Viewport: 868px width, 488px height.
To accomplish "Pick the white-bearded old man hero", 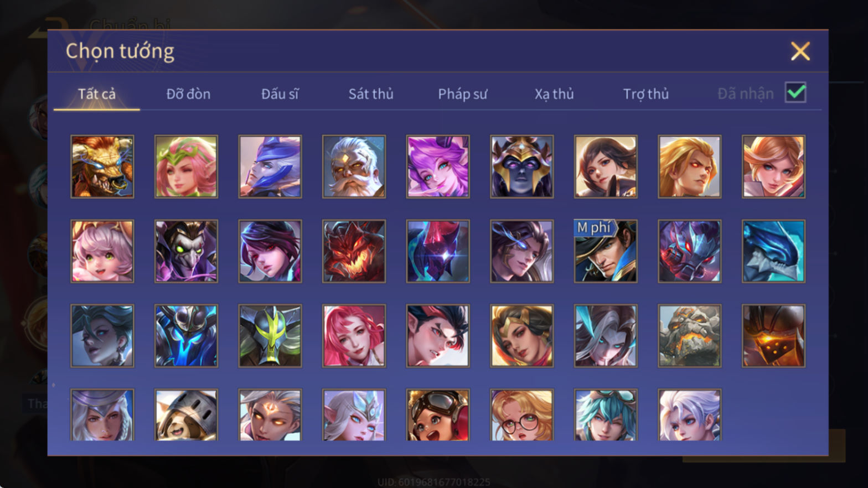I will pos(354,167).
